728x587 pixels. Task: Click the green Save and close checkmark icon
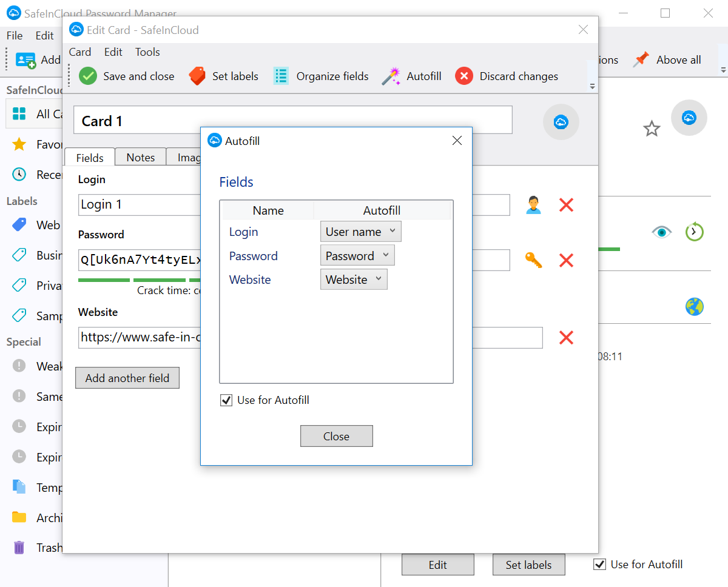(88, 76)
